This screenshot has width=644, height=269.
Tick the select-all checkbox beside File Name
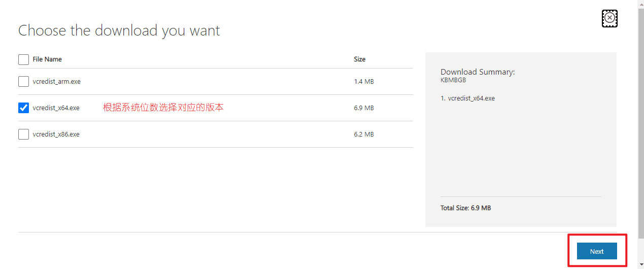(x=23, y=59)
